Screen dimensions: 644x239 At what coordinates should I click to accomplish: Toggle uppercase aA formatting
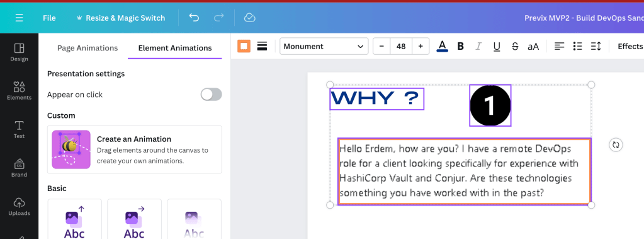pyautogui.click(x=533, y=47)
